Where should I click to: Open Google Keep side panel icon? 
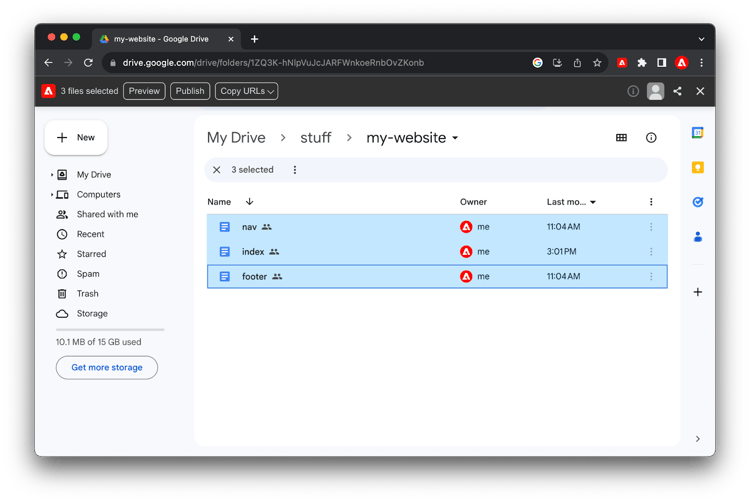pos(698,168)
